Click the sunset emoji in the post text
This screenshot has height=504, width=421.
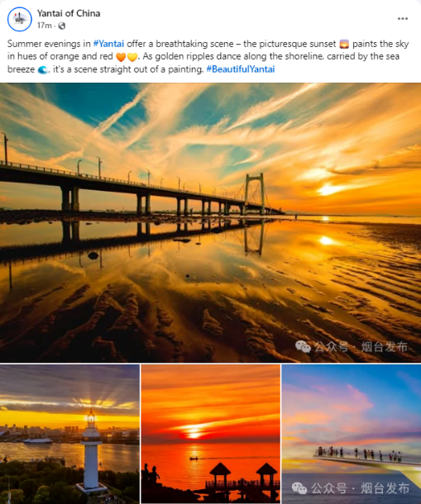(x=344, y=44)
